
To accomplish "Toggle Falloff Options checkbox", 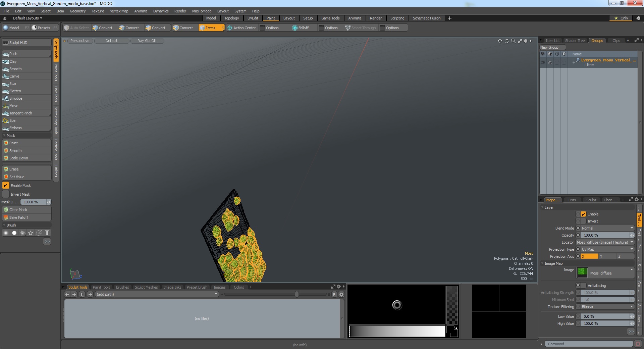I will [321, 28].
